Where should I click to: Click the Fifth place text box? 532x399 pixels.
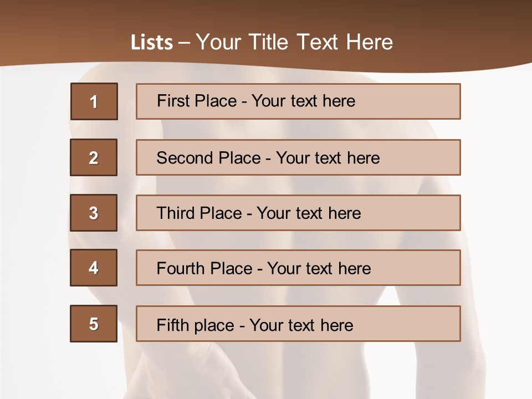pos(298,324)
